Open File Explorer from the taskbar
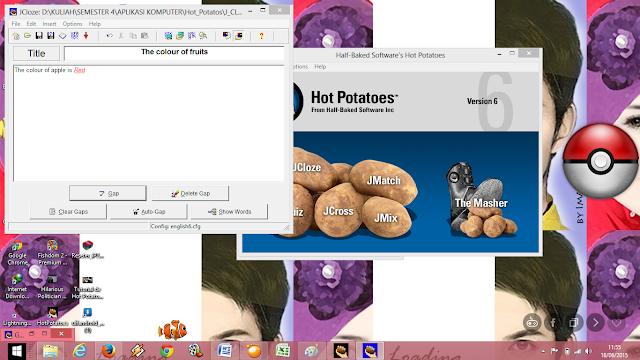This screenshot has height=360, width=640. [50, 351]
